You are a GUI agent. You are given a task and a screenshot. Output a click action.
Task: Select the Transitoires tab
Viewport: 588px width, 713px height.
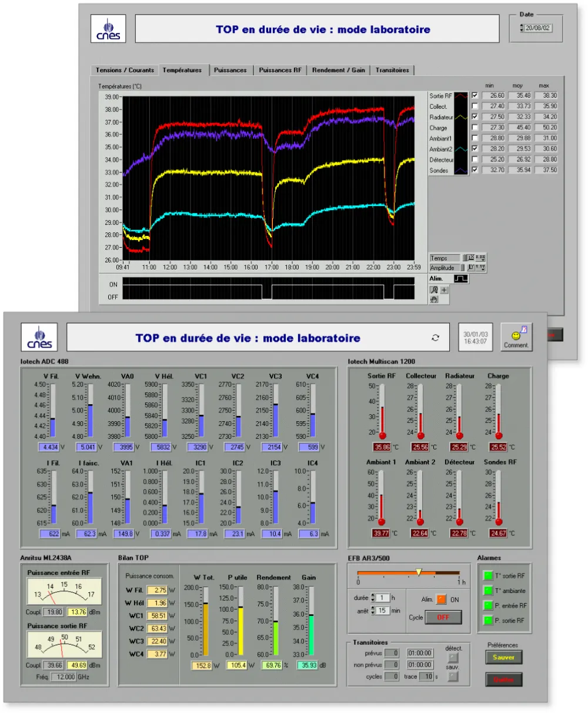(x=392, y=70)
